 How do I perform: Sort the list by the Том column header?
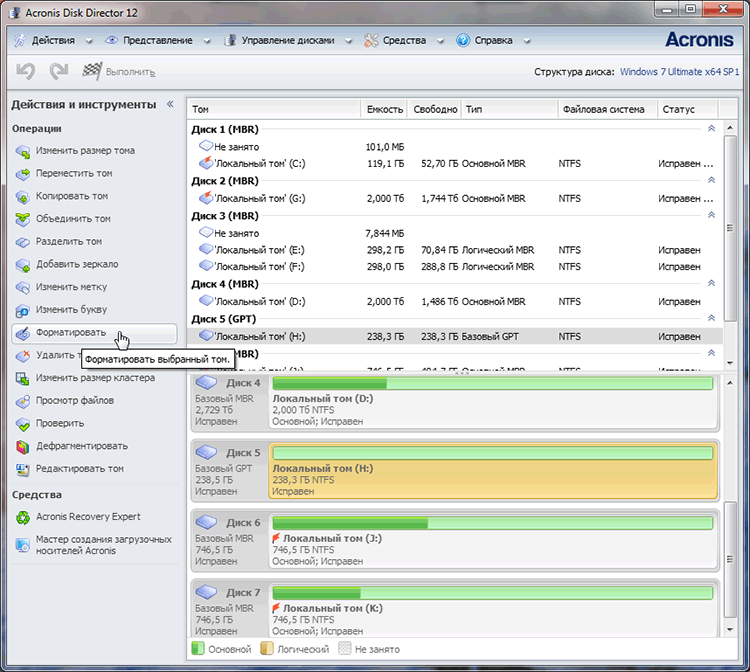coord(274,109)
